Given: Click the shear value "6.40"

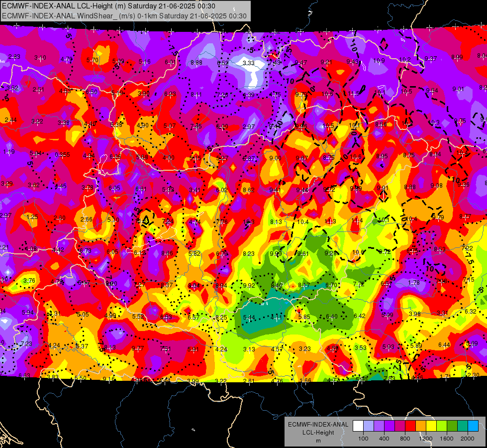Looking at the screenshot, I should tap(331, 316).
